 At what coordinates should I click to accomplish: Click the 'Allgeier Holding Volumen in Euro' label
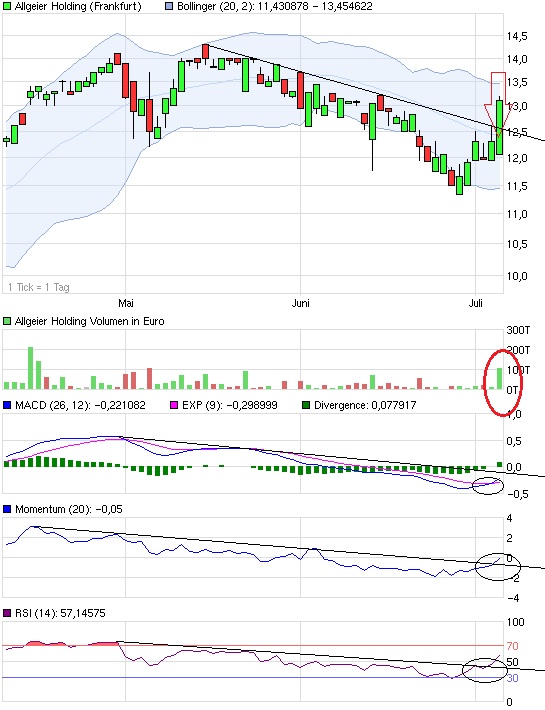(x=89, y=321)
